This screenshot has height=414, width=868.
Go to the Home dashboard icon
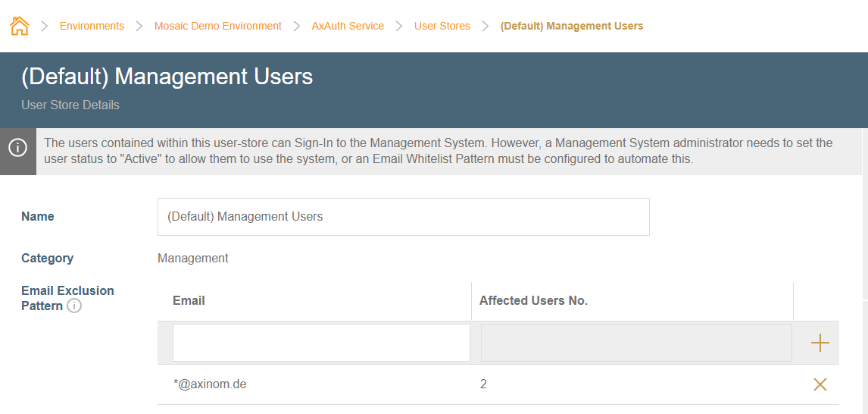[19, 26]
